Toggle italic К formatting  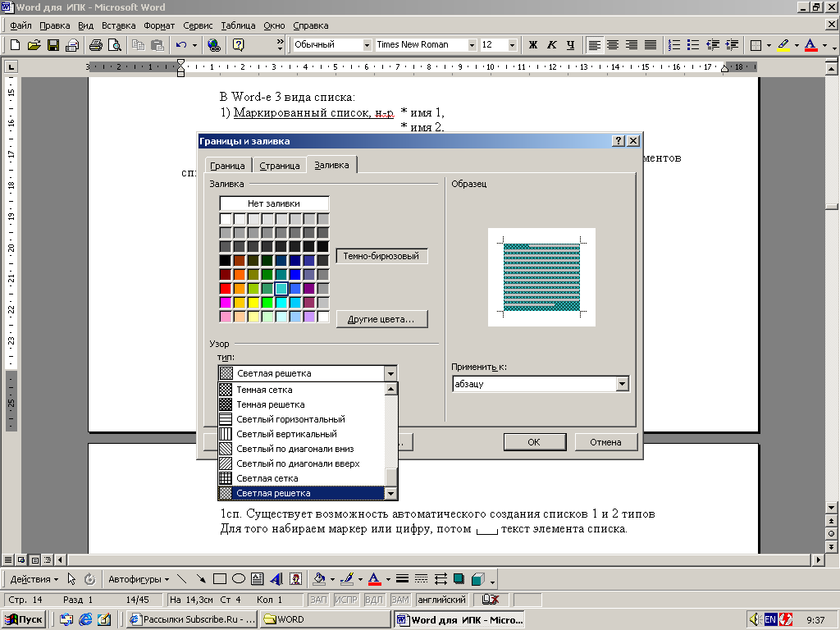(x=552, y=45)
